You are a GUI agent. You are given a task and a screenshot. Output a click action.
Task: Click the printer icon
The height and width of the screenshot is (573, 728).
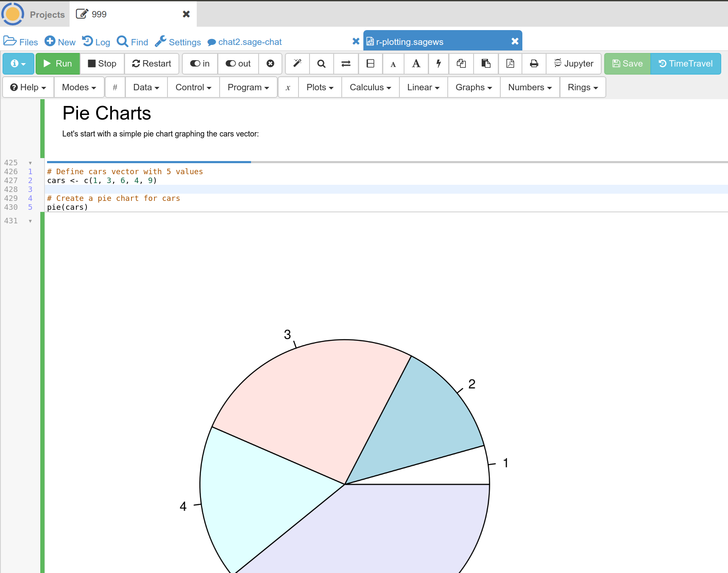click(x=534, y=64)
